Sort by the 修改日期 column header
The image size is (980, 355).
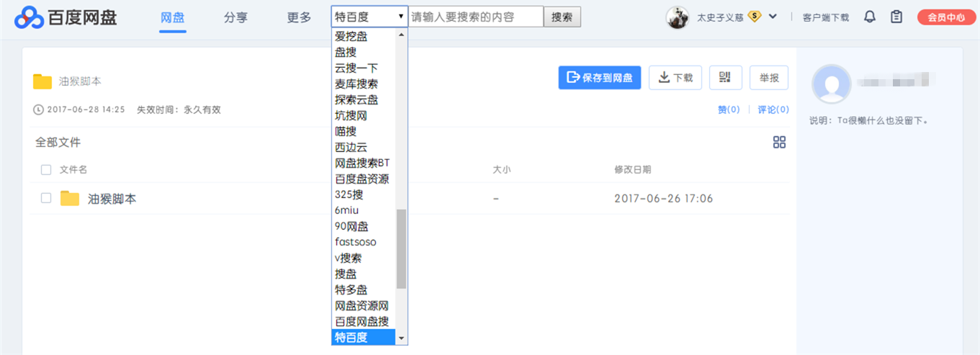(x=633, y=170)
